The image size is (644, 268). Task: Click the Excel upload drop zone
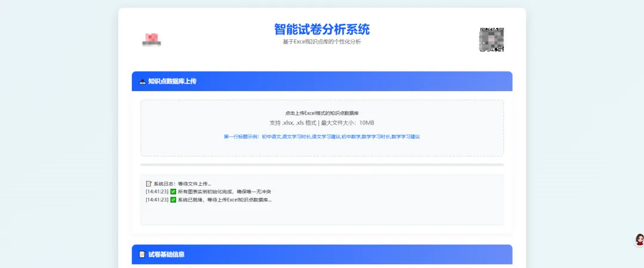click(322, 128)
